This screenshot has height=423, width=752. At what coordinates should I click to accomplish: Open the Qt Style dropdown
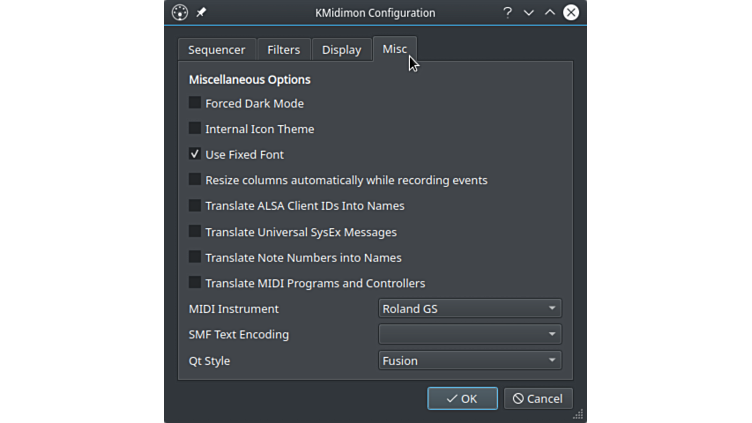tap(469, 361)
